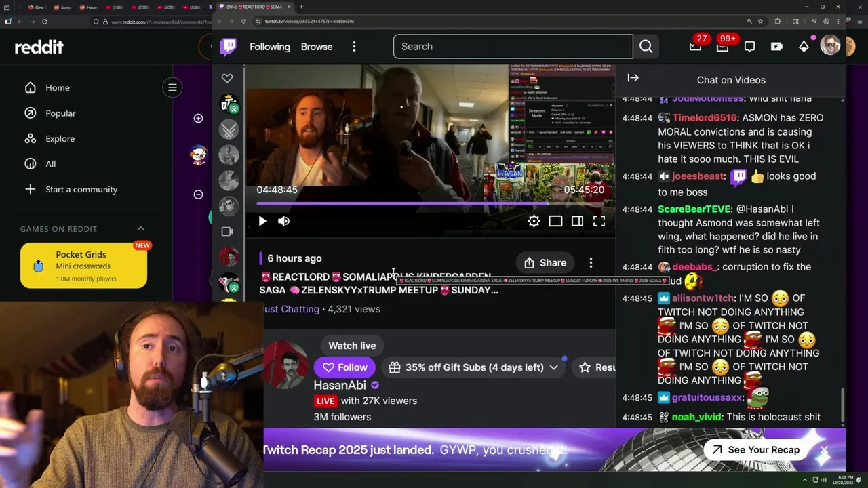The image size is (868, 488).
Task: Switch to the Browse tab on Twitch
Action: (317, 47)
